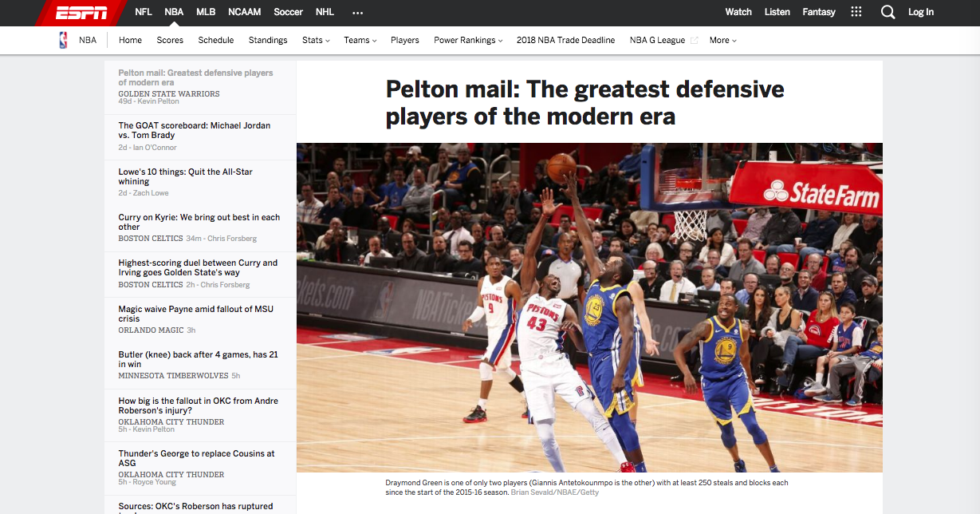
Task: Open the Fantasy menu
Action: pos(819,12)
